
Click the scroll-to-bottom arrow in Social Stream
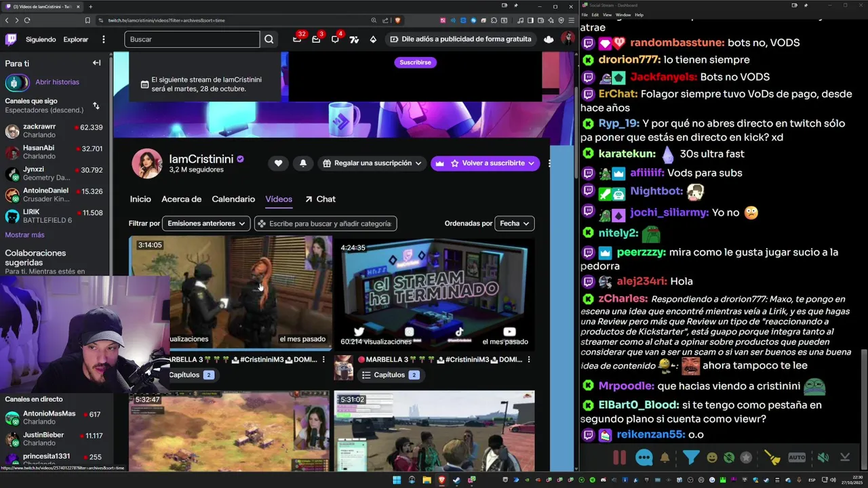845,457
